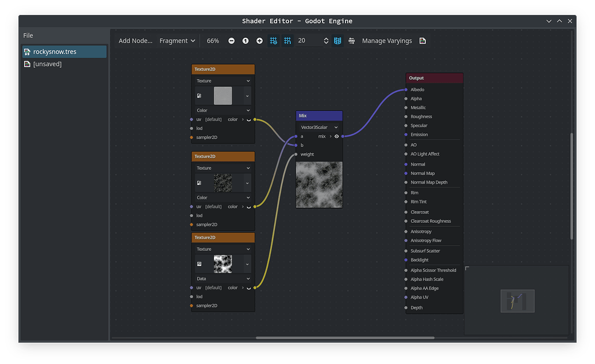Click the Albedo input port on Output

point(406,90)
